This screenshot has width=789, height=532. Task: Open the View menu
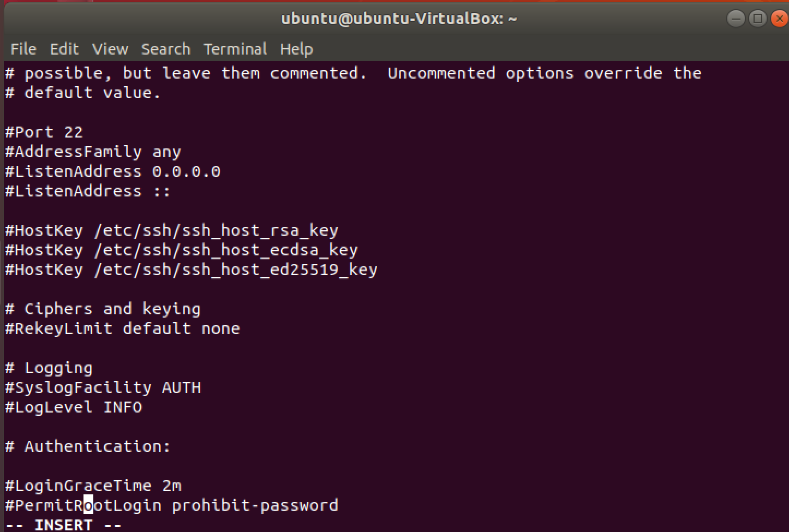110,49
